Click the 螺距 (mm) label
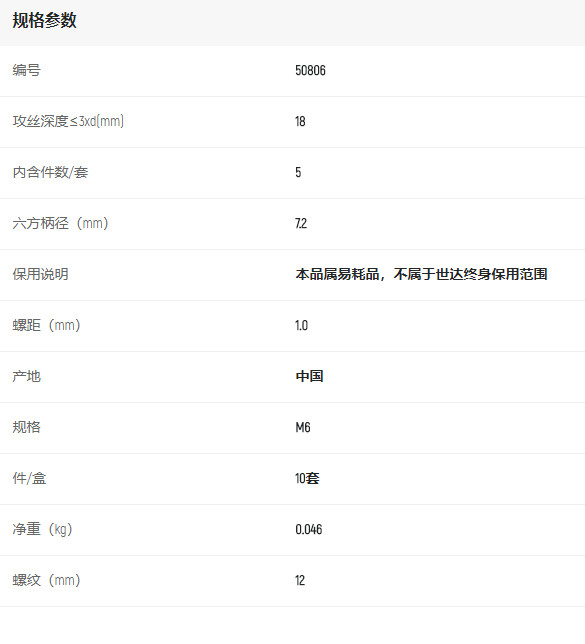585x644 pixels. coord(46,325)
